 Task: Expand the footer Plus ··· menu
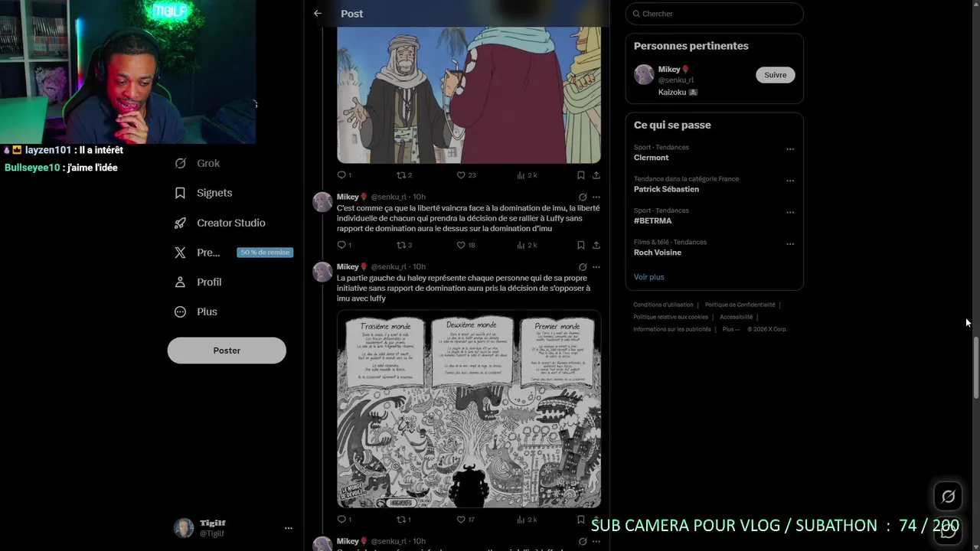point(731,329)
